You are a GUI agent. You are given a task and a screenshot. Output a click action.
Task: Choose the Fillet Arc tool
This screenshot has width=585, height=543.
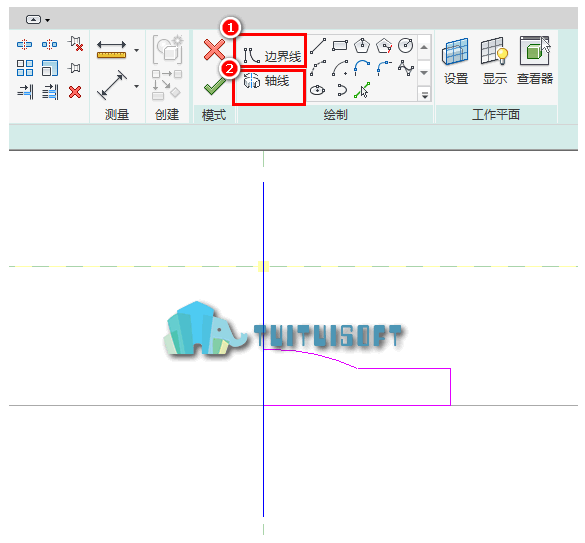tap(384, 68)
